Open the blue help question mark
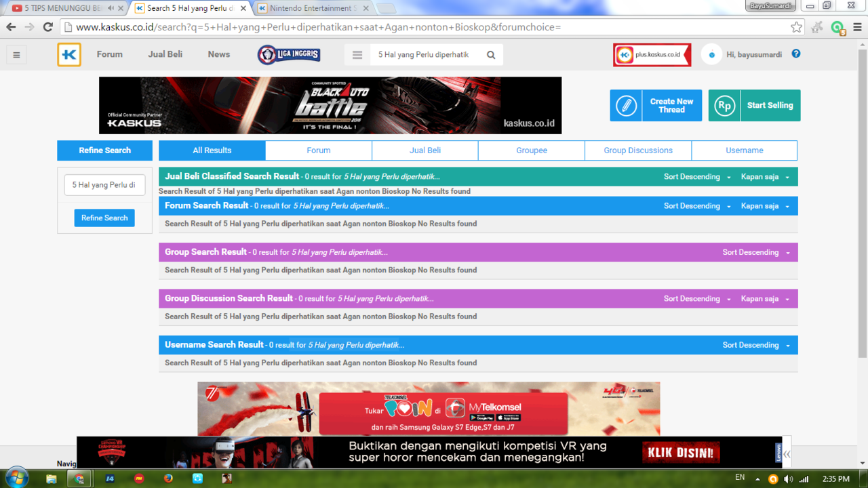Viewport: 868px width, 488px height. coord(796,54)
